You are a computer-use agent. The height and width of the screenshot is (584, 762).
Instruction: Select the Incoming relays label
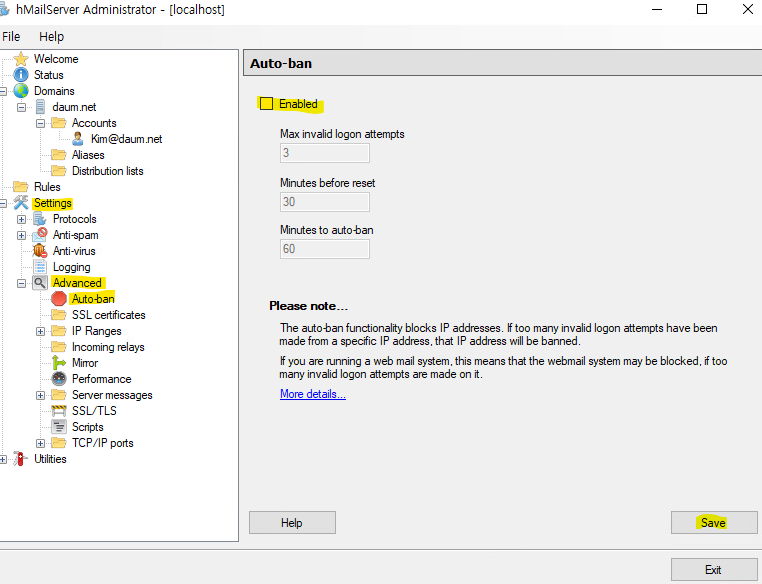point(108,347)
